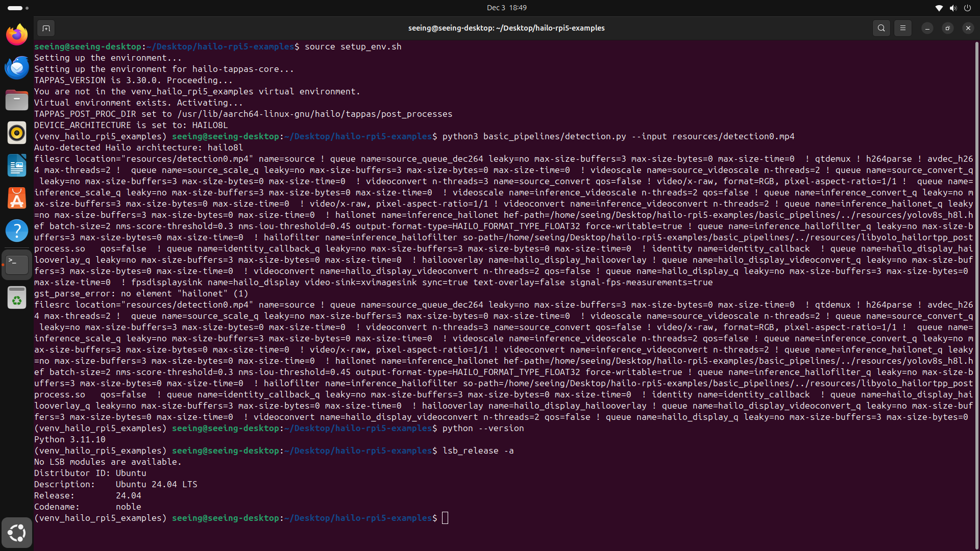Open power menu icon in top bar

967,8
